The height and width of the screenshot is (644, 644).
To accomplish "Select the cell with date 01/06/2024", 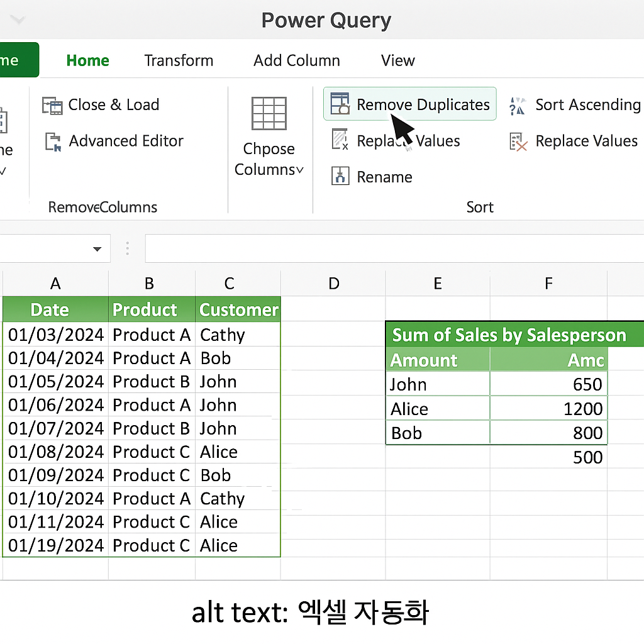I will pos(55,405).
